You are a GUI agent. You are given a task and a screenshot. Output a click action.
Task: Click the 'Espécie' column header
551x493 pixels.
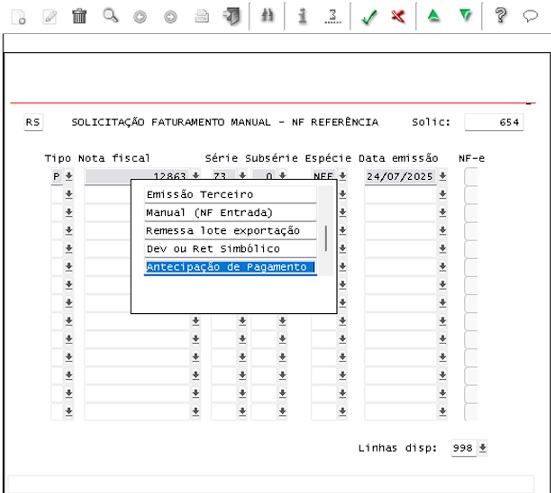(x=328, y=158)
